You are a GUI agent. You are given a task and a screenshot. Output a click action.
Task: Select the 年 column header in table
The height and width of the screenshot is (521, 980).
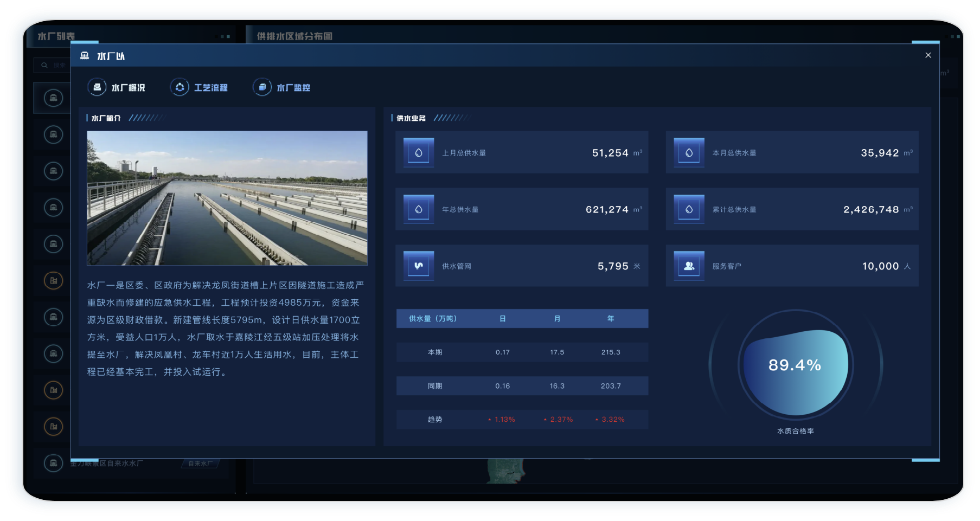click(611, 319)
